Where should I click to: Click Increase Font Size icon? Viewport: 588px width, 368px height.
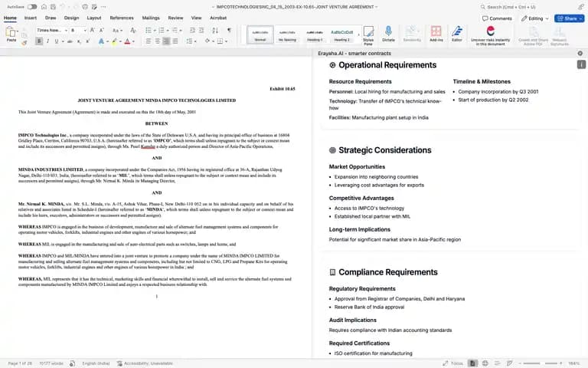(x=92, y=30)
